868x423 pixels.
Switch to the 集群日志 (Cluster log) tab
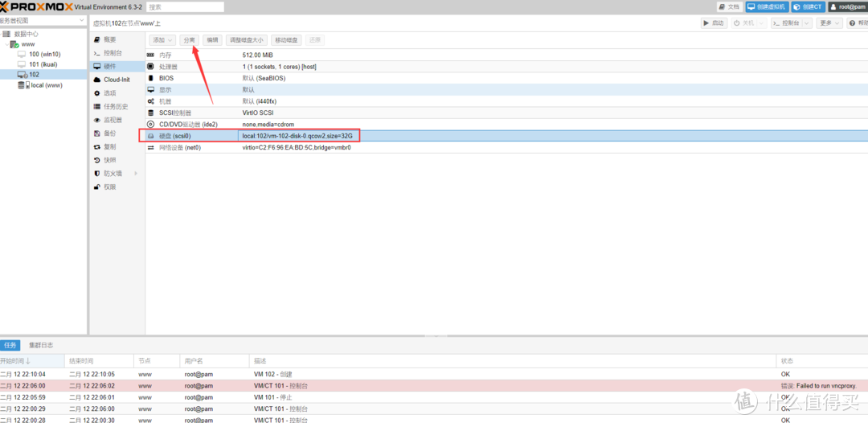coord(41,345)
